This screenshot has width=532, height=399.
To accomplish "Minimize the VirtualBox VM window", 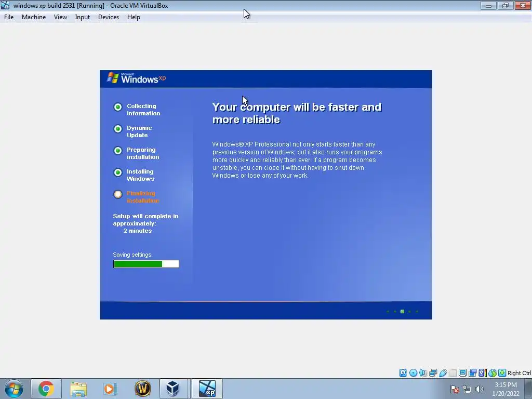I will [488, 5].
